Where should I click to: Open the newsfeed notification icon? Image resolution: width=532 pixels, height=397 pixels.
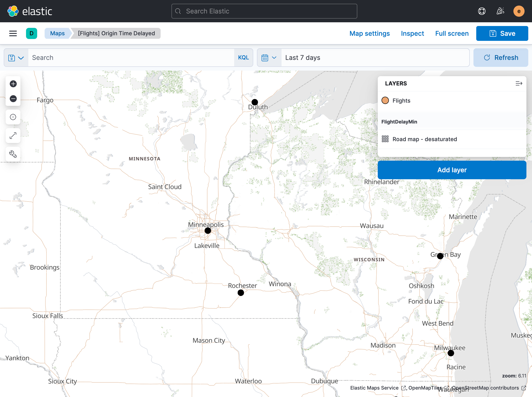(x=500, y=11)
